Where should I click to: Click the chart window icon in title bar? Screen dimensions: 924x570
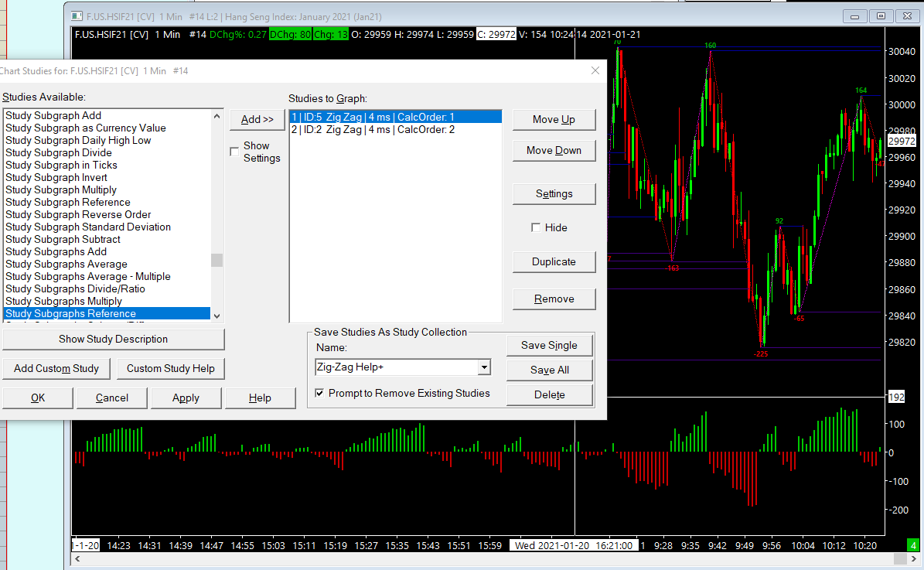pos(77,16)
